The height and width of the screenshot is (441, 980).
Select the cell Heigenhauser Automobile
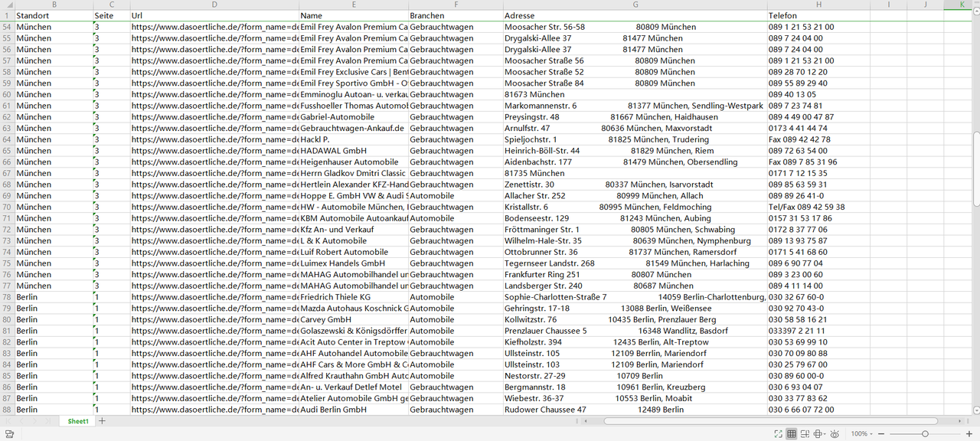tap(354, 162)
